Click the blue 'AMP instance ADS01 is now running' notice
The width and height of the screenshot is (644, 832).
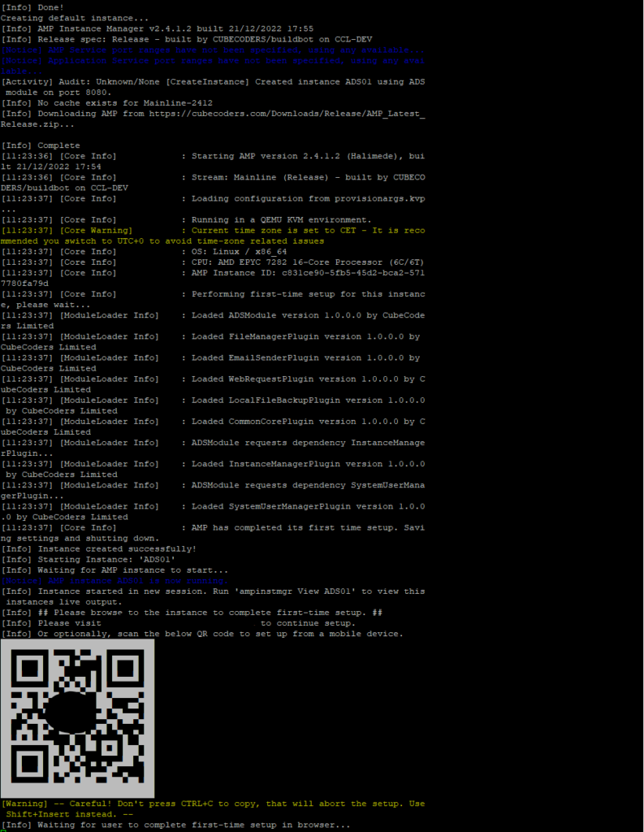(x=114, y=580)
